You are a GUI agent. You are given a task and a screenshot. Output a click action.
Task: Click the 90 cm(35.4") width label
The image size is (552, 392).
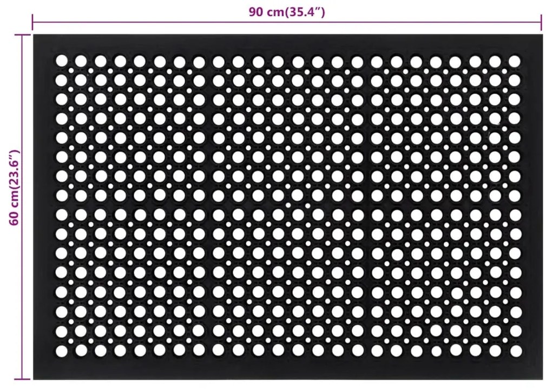287,12
